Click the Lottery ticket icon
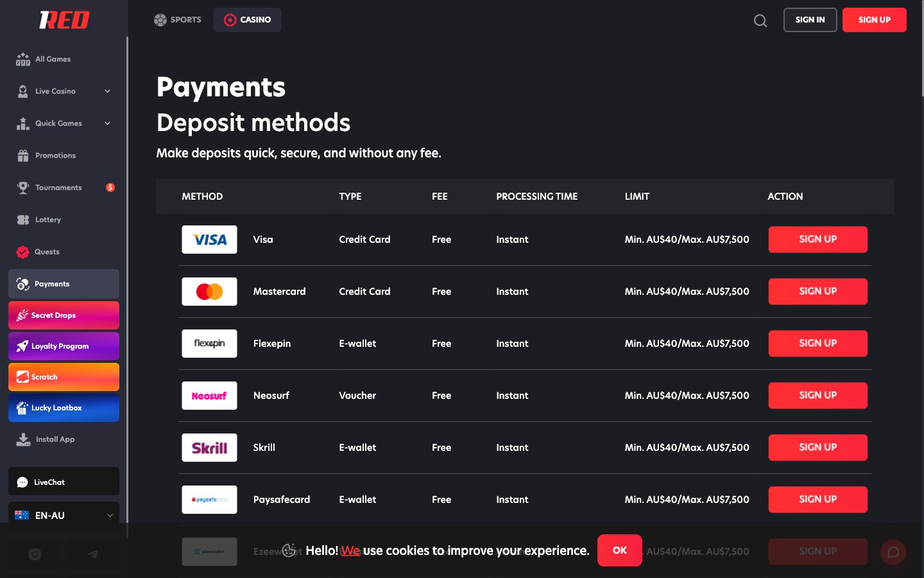This screenshot has height=578, width=924. click(x=23, y=220)
